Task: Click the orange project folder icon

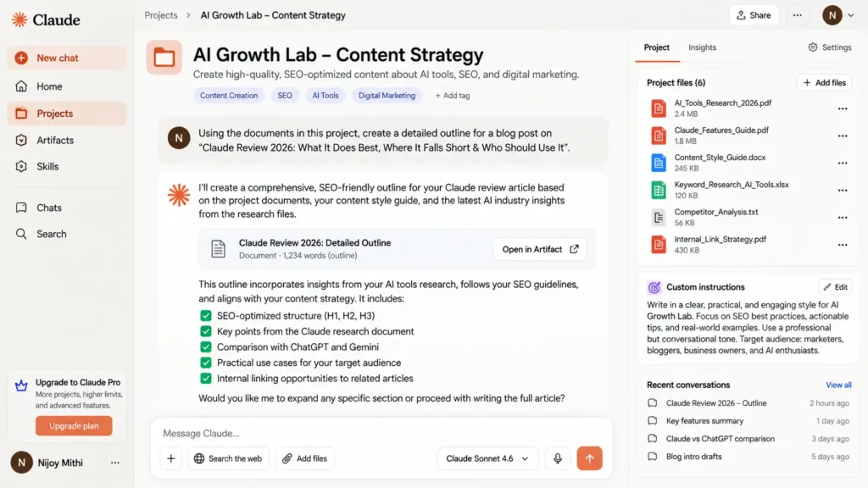Action: click(164, 57)
